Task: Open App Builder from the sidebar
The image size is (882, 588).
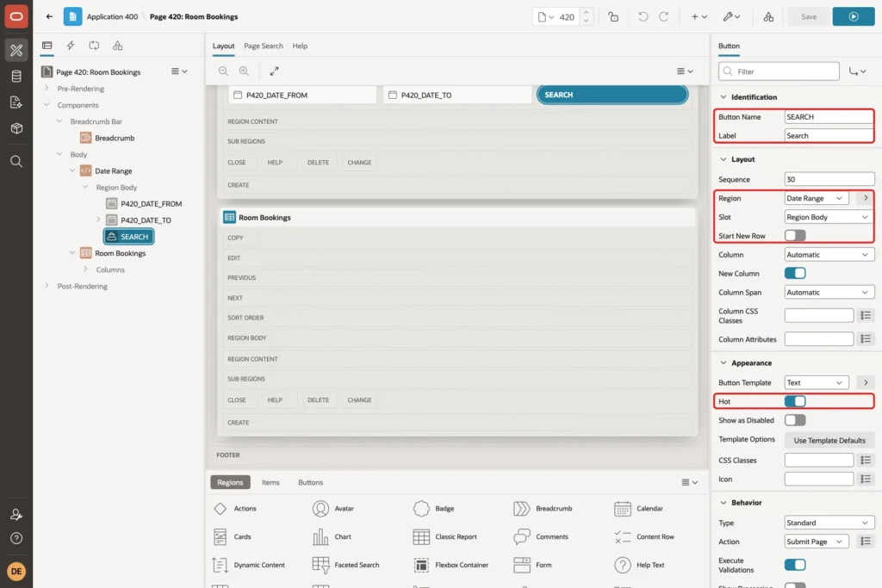Action: click(x=16, y=50)
